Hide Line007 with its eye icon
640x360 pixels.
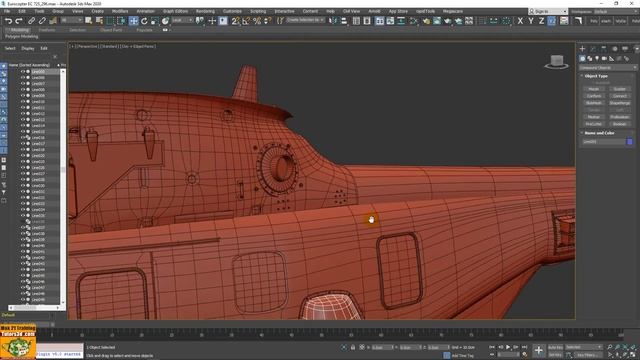23,84
